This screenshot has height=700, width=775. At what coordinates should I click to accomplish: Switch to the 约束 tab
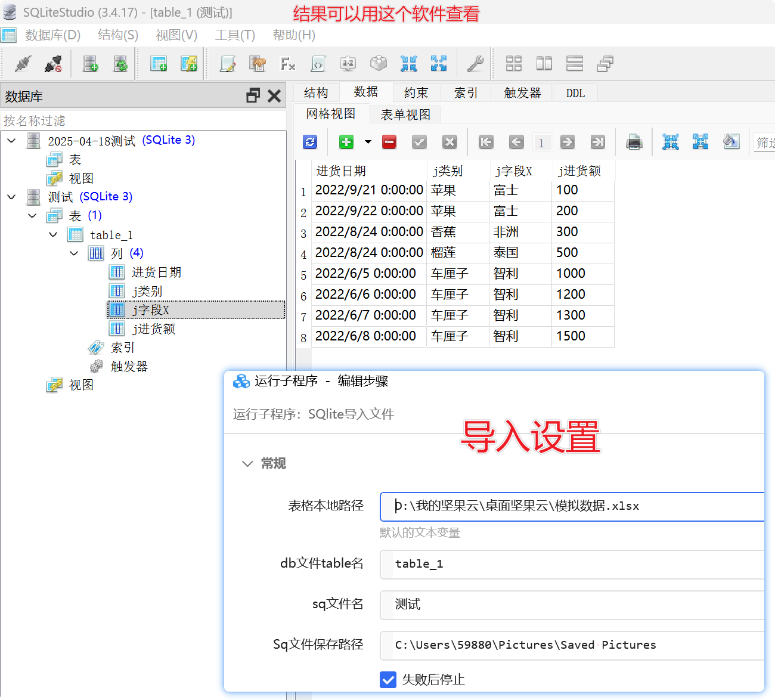416,93
